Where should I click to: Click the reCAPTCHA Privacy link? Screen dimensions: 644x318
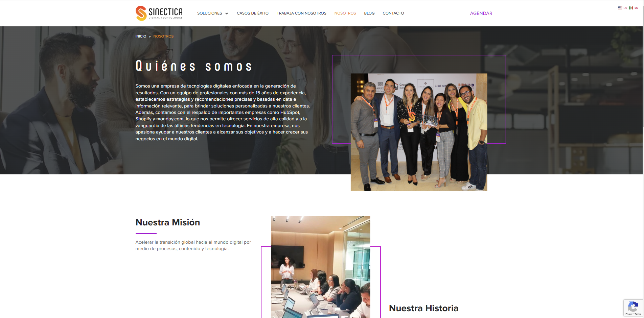[x=629, y=314]
